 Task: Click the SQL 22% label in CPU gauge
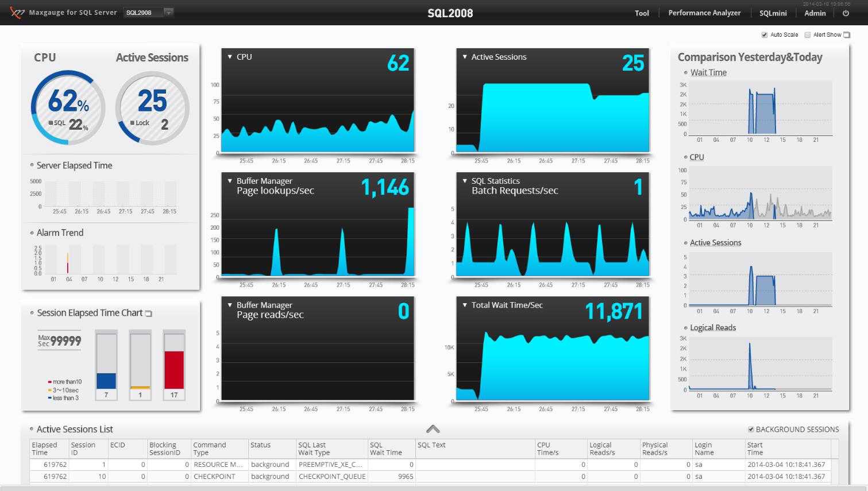(68, 123)
